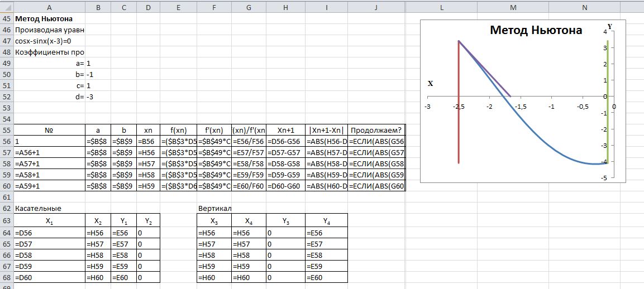The height and width of the screenshot is (289, 644).
Task: Click the '-2,5' horizontal axis tick label
Action: pyautogui.click(x=459, y=107)
